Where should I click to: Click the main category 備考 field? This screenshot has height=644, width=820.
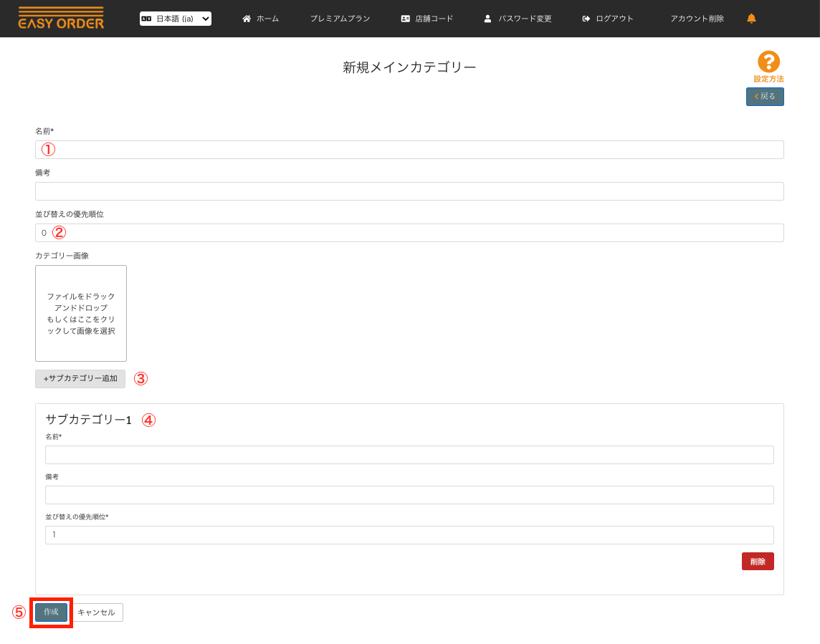tap(409, 191)
